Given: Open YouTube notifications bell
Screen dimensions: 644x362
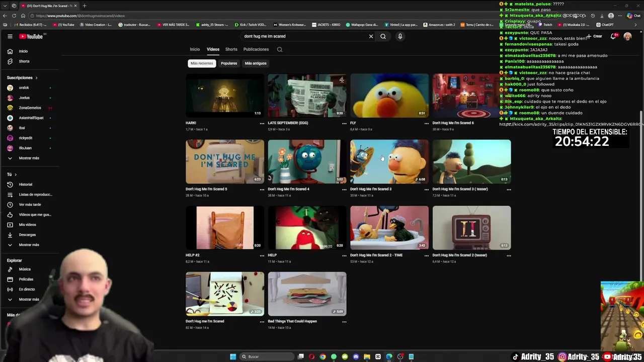Looking at the screenshot, I should pos(613,36).
